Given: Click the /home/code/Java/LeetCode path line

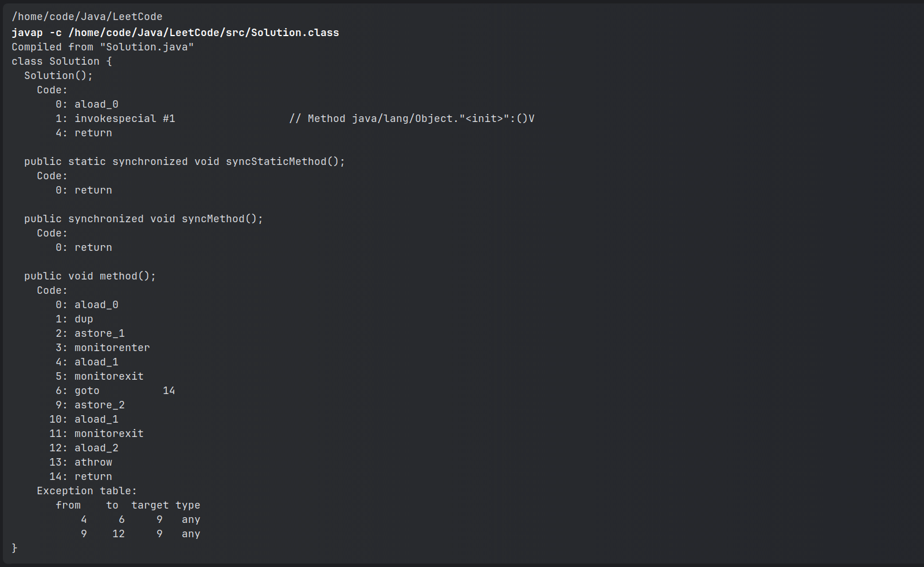Looking at the screenshot, I should coord(87,17).
